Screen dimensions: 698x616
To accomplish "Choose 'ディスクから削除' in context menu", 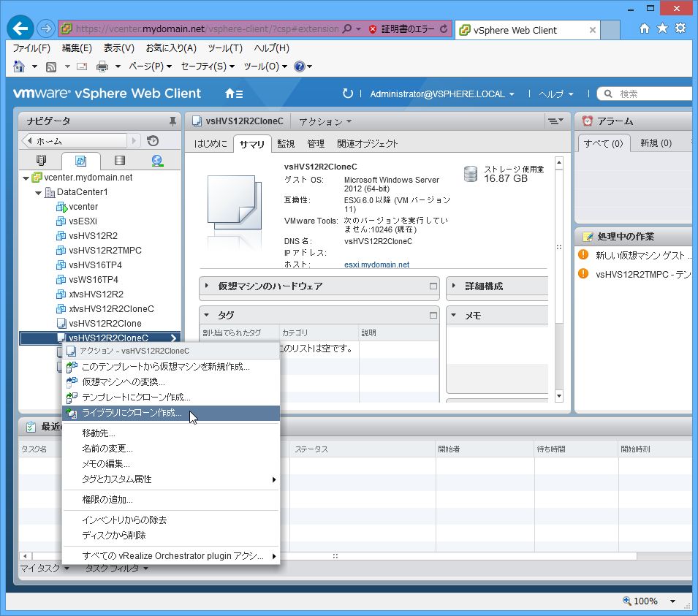I will pyautogui.click(x=171, y=536).
